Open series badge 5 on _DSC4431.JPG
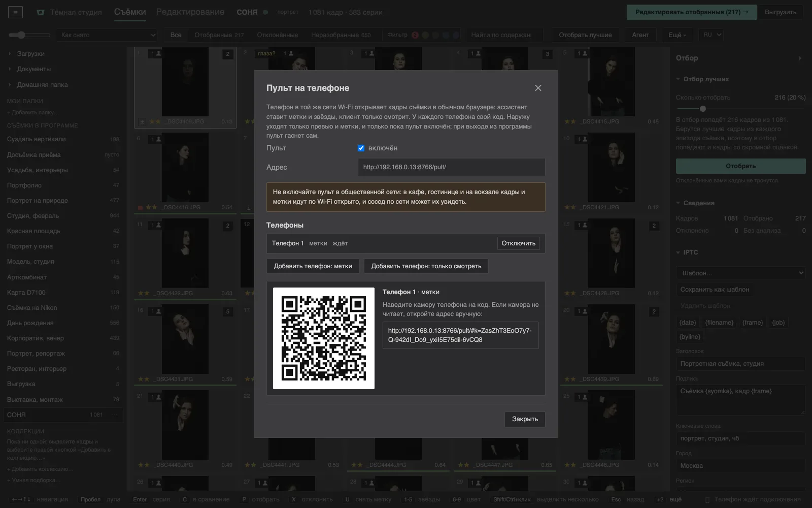Screen dimensions: 812x508 tap(227, 311)
